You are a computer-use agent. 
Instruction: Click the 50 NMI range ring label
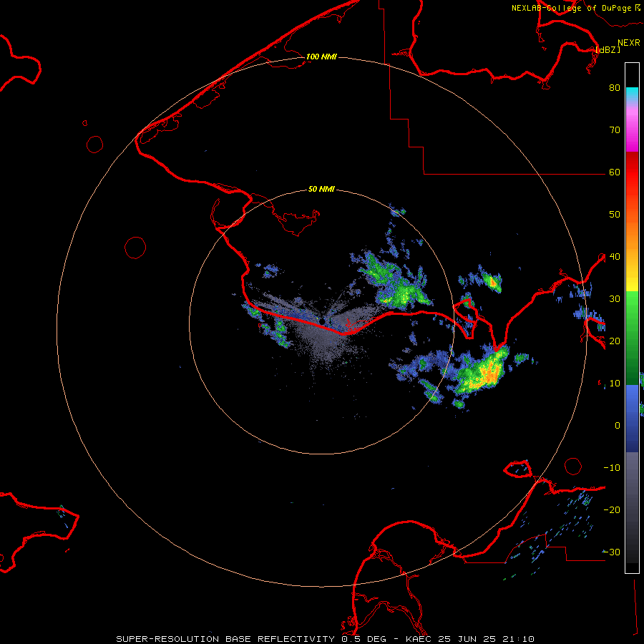pyautogui.click(x=321, y=190)
